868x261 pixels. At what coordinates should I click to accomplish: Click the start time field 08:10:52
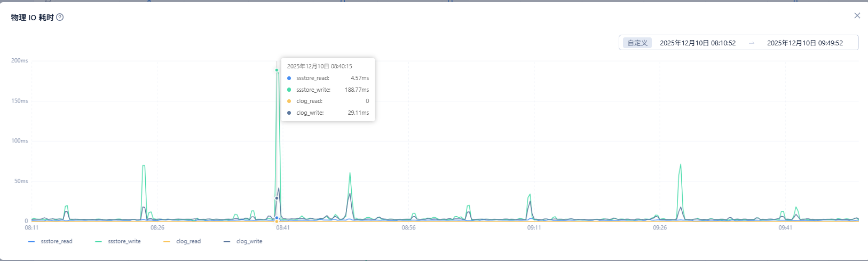tap(698, 43)
